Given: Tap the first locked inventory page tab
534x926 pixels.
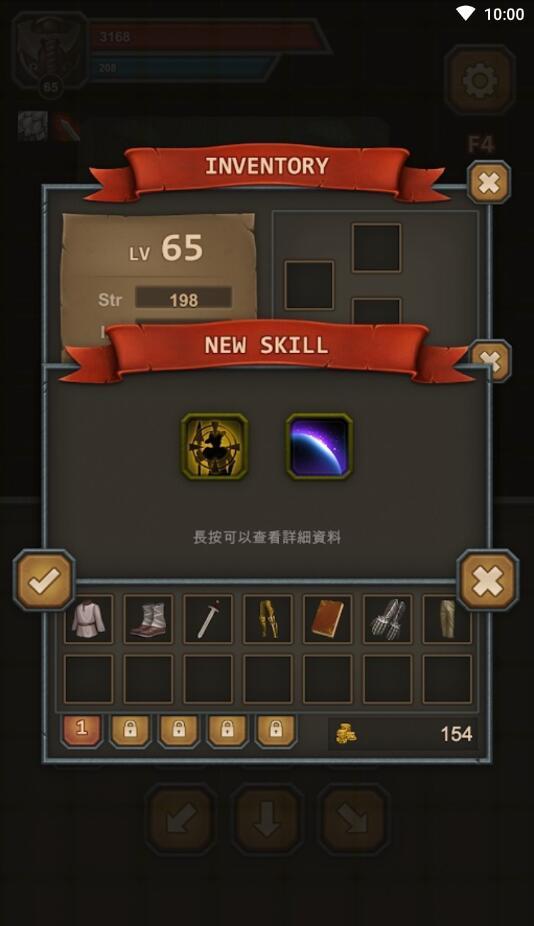Looking at the screenshot, I should click(x=130, y=731).
